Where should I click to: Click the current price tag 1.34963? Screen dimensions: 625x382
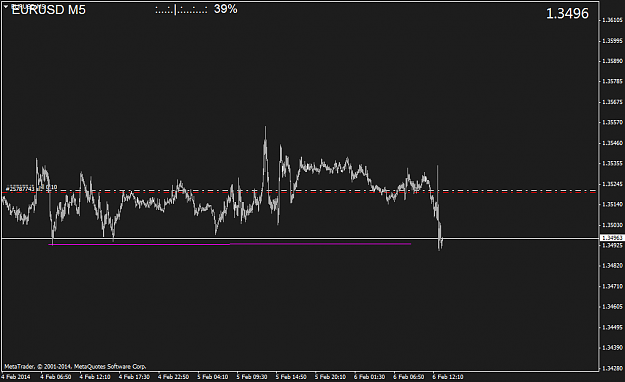click(611, 238)
